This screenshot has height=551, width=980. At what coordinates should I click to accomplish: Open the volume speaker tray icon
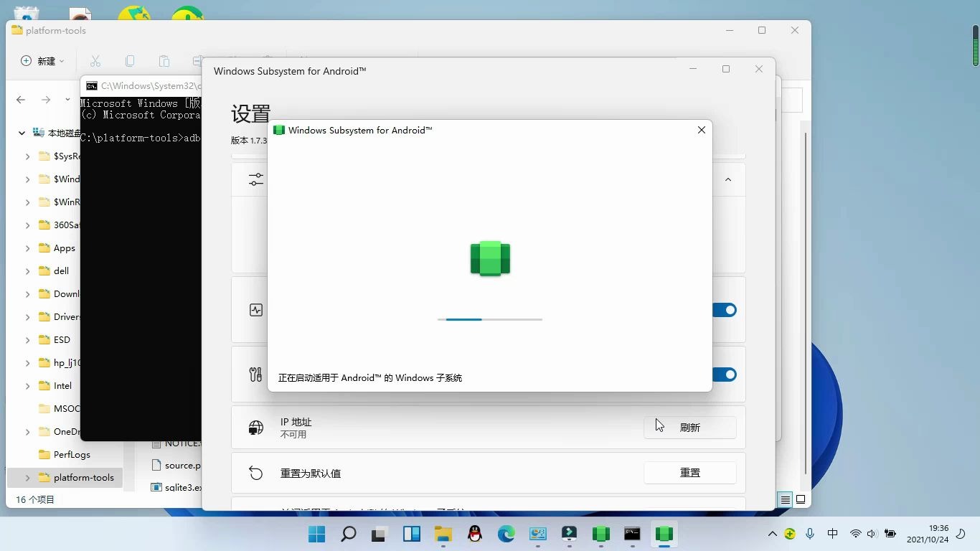click(x=872, y=534)
